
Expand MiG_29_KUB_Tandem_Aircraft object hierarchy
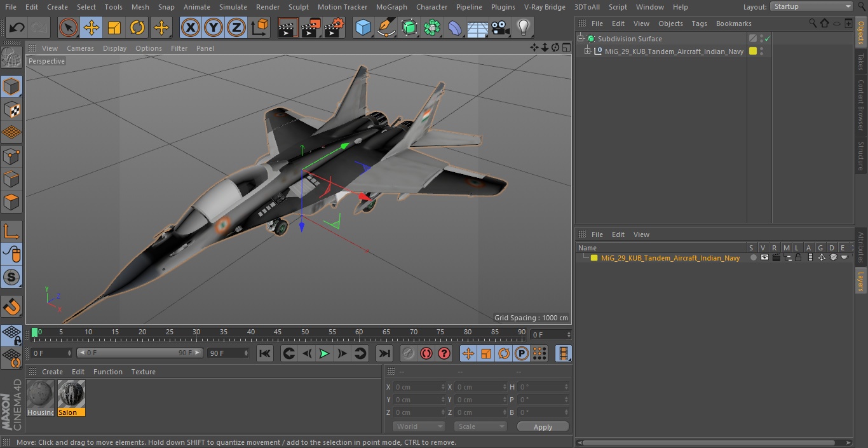(588, 51)
